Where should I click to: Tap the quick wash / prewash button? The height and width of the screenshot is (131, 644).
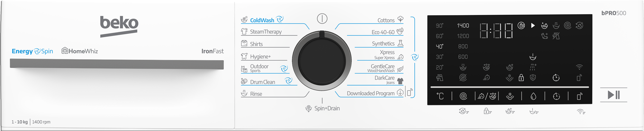pos(487,96)
